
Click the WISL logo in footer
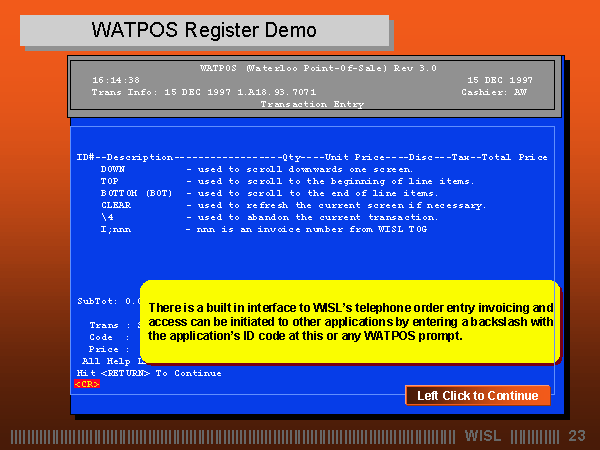coord(486,436)
